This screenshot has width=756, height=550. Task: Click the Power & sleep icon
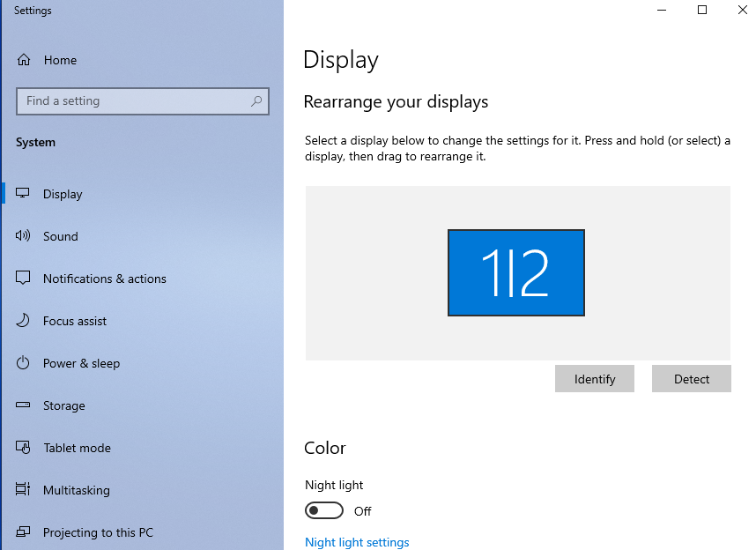pos(24,363)
